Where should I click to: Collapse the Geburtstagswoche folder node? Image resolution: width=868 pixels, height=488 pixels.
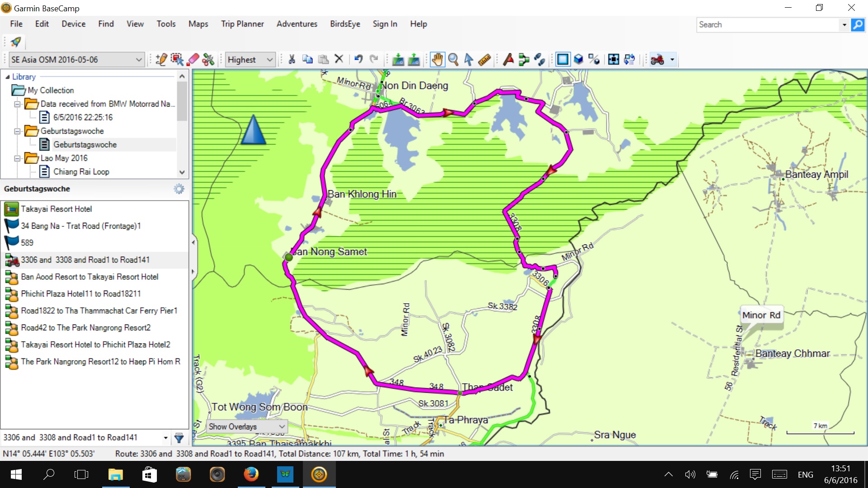pyautogui.click(x=17, y=131)
